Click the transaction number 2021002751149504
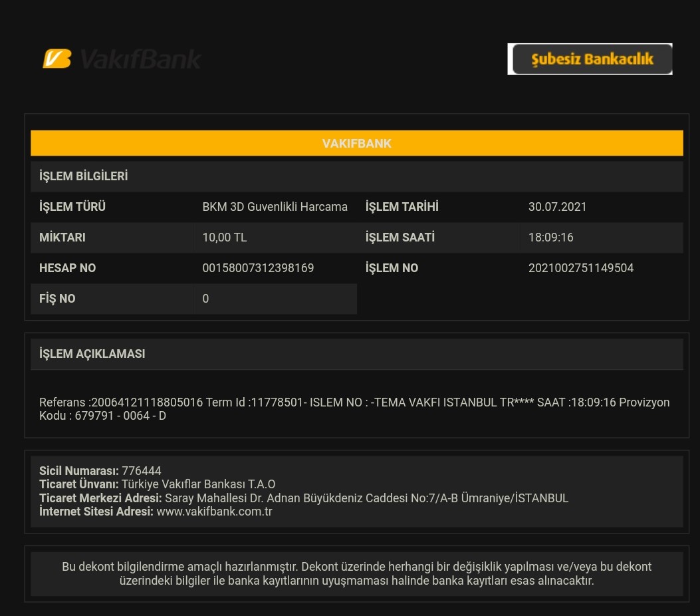Viewport: 700px width, 616px height. (581, 268)
